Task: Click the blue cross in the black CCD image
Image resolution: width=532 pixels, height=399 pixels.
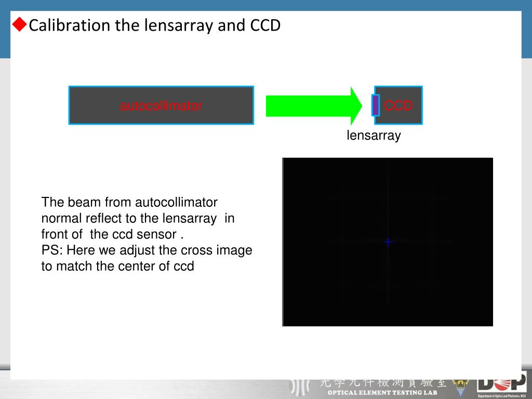Action: [x=388, y=242]
